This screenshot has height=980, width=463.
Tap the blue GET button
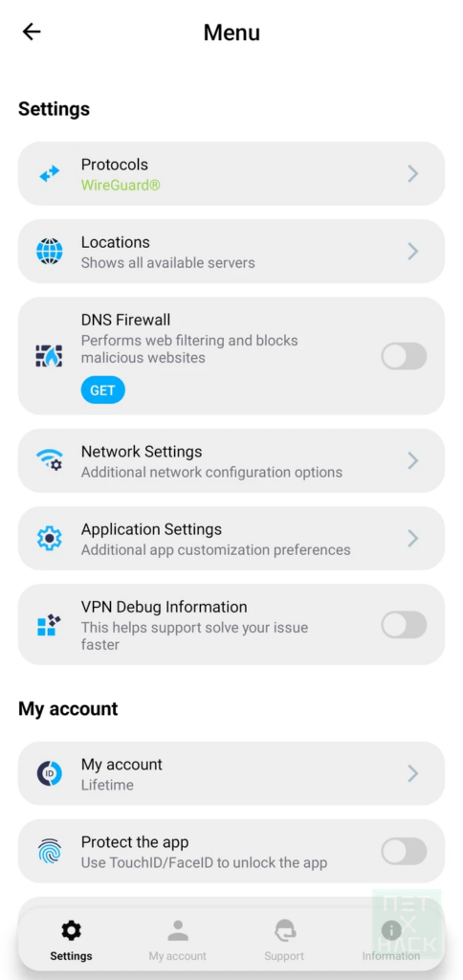tap(102, 390)
